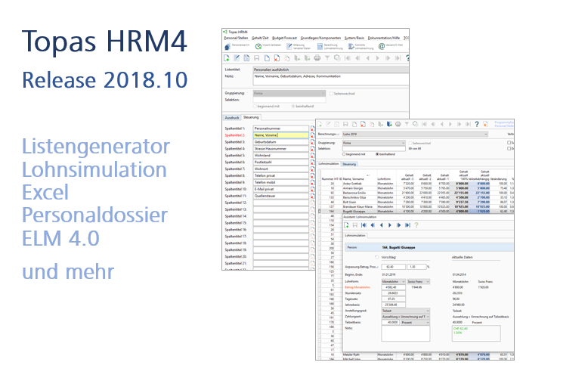Open Personalstamm from the ribbon

tap(237, 47)
